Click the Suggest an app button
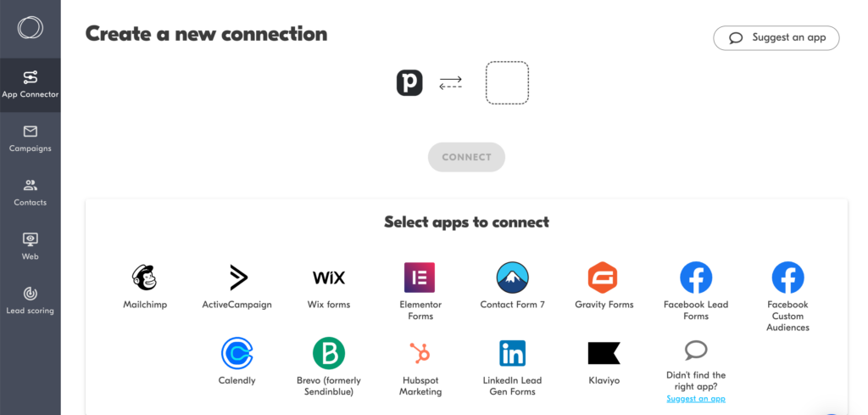 pyautogui.click(x=776, y=38)
